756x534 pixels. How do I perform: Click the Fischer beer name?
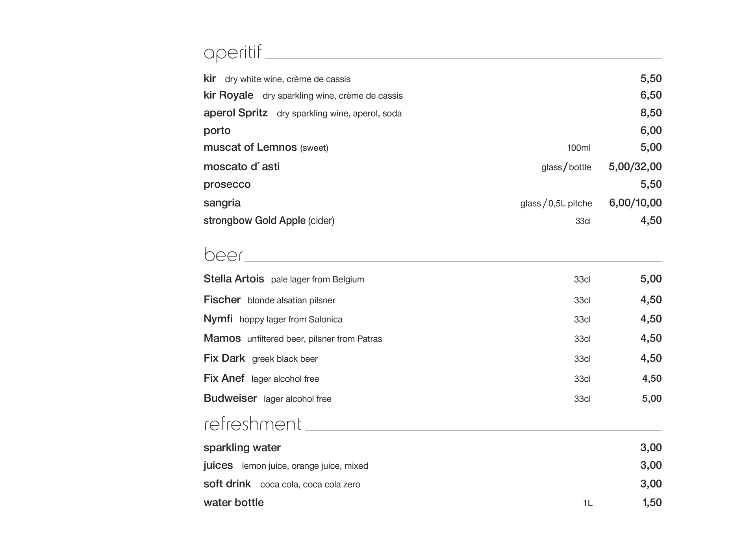222,299
